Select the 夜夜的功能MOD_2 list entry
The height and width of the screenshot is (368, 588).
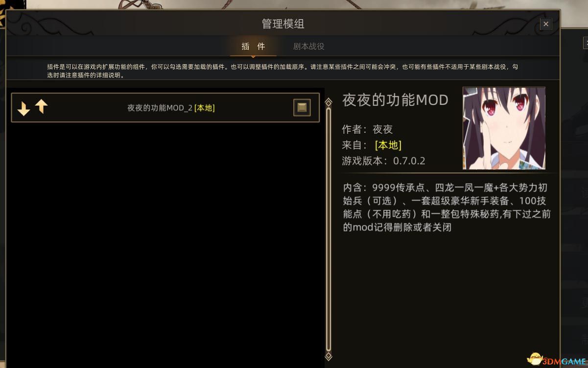point(165,108)
